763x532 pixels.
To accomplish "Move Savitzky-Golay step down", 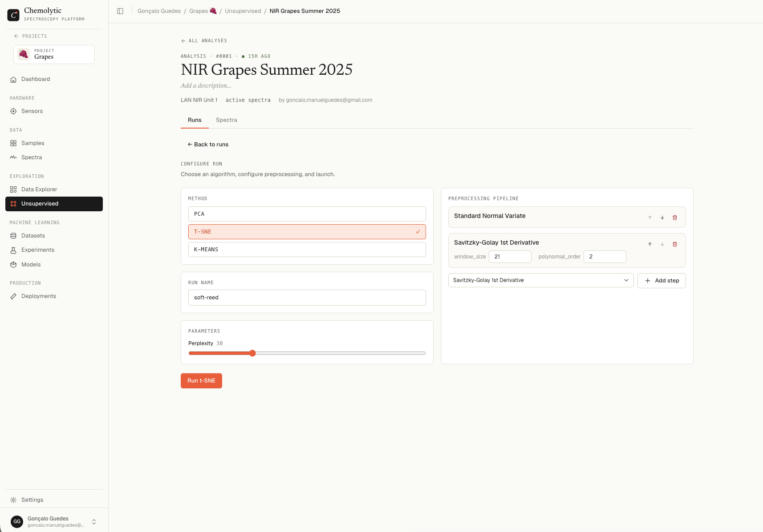I will click(662, 244).
